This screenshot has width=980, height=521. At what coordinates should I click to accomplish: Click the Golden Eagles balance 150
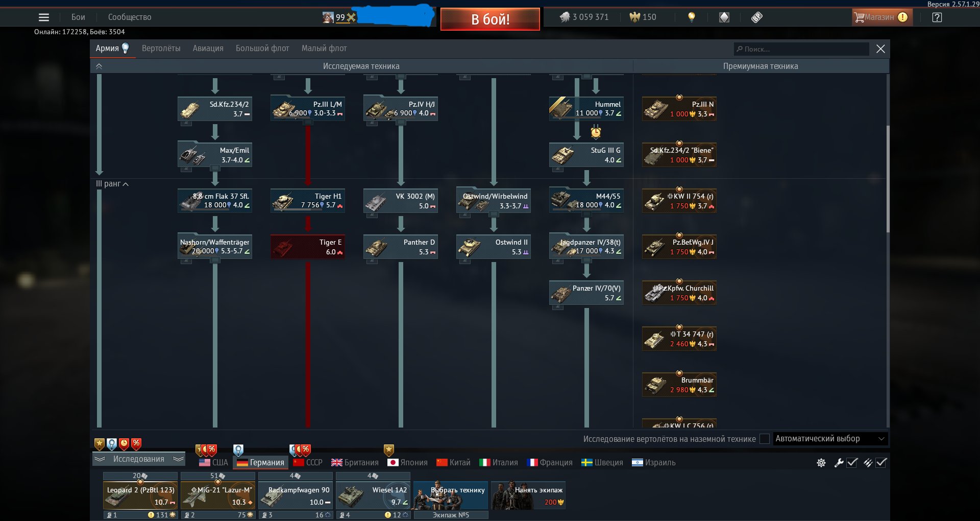643,17
